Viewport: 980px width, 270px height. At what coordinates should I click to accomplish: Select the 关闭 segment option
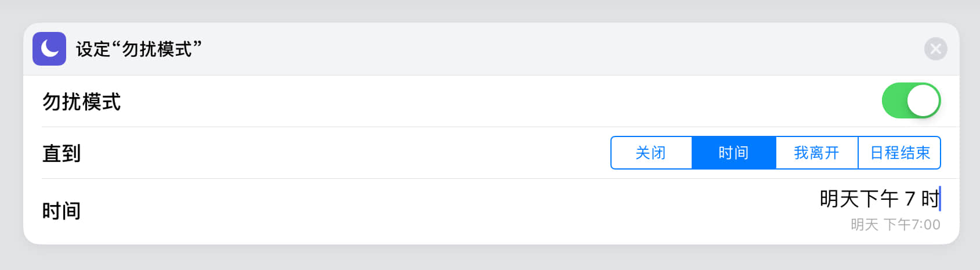tap(651, 153)
